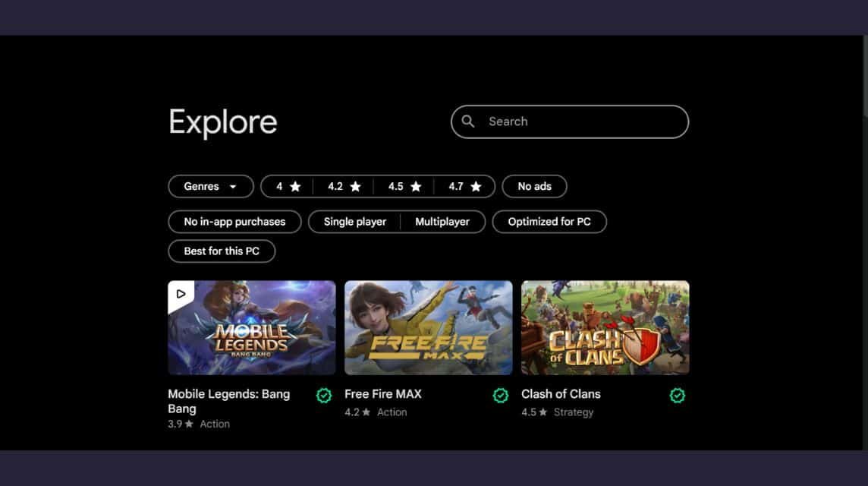Select the 4.2 stars rating filter
Image resolution: width=868 pixels, height=486 pixels.
[x=344, y=187]
